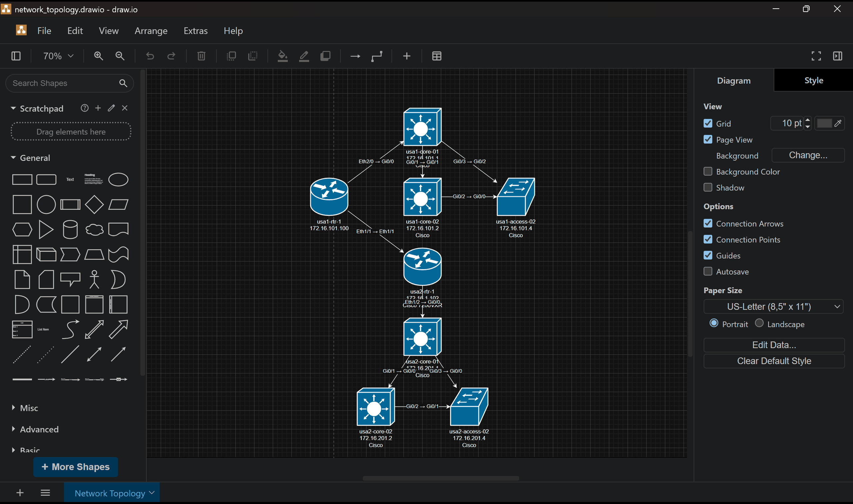
Task: Expand the Misc shapes section
Action: pyautogui.click(x=13, y=407)
